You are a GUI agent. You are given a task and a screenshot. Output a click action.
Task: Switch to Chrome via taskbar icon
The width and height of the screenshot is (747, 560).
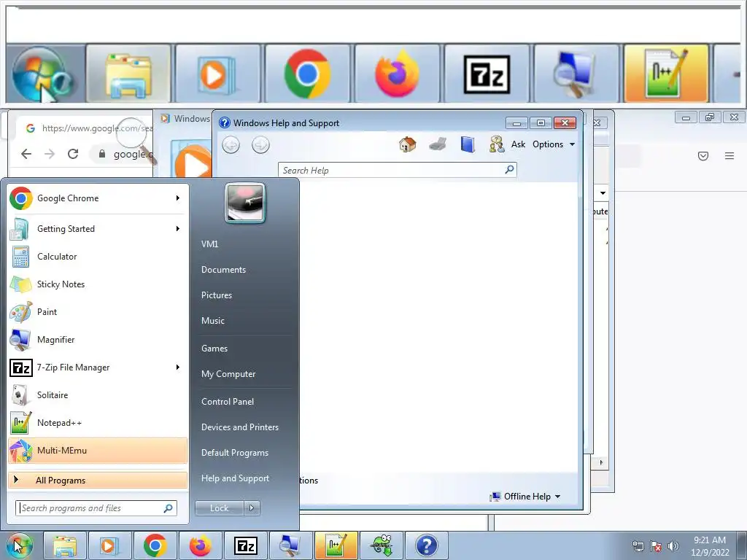(155, 545)
